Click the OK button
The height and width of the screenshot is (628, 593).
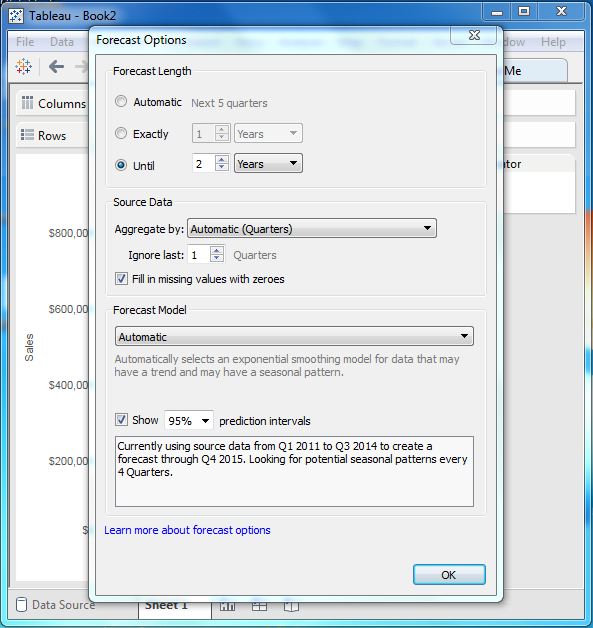449,575
